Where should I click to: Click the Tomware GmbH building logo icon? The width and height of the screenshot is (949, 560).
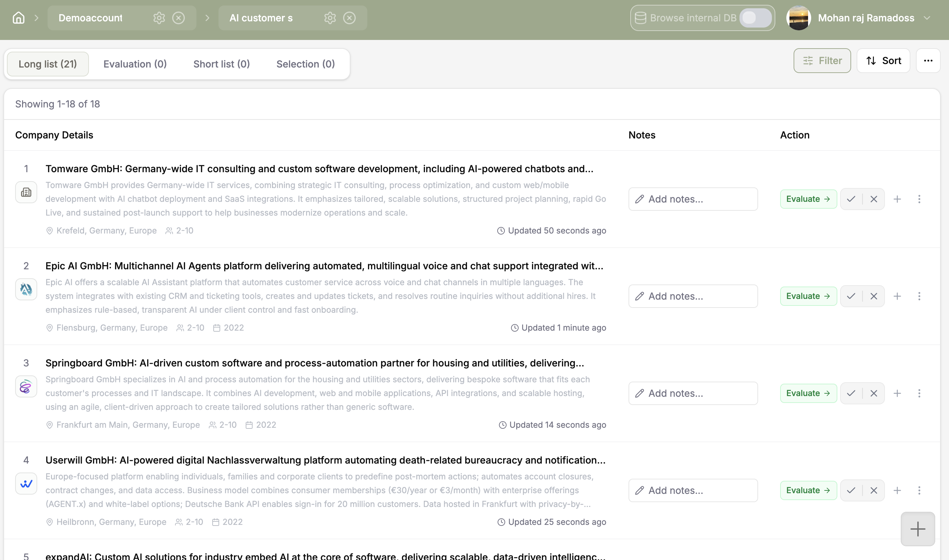[x=26, y=193]
